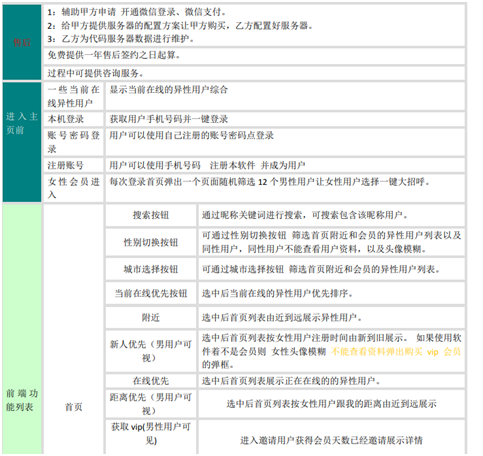The height and width of the screenshot is (456, 483).
Task: Click the description starting 可通过性别切换按钮
Action: coord(331,242)
